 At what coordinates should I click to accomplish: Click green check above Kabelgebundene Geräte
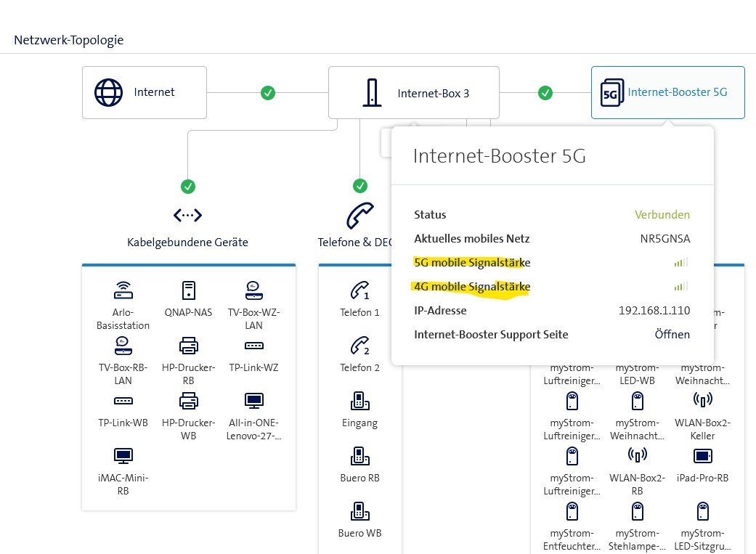(x=188, y=187)
